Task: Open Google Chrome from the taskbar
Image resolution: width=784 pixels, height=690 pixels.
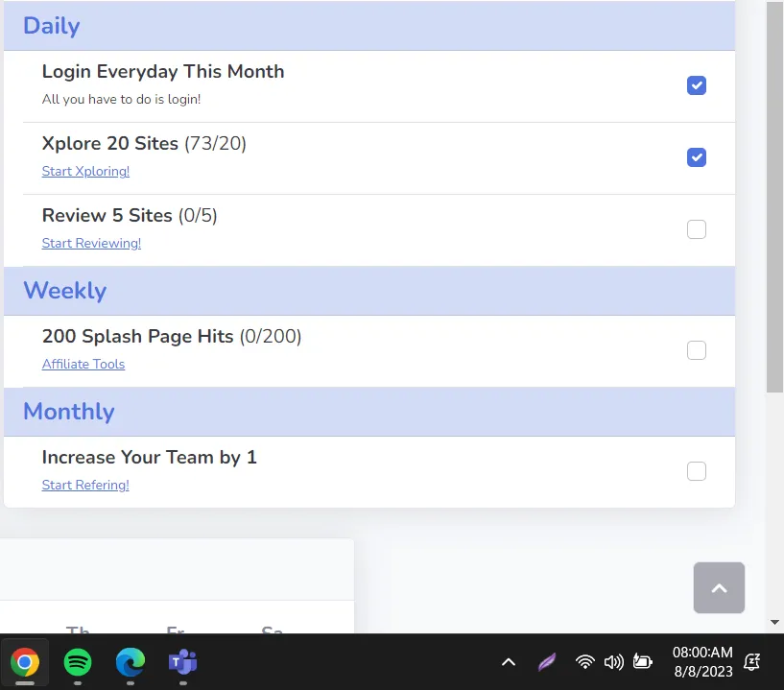Action: click(25, 662)
